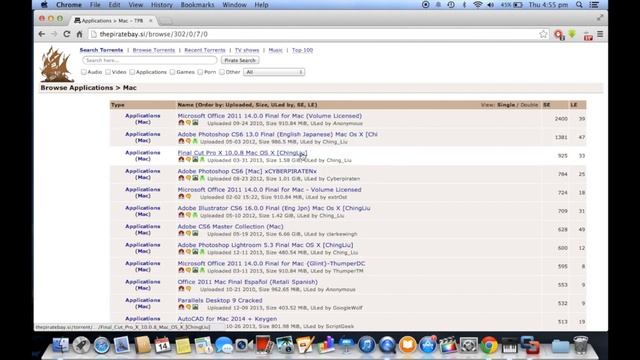Viewport: 640px width, 360px height.
Task: Open App Store icon in Dock
Action: pyautogui.click(x=428, y=345)
